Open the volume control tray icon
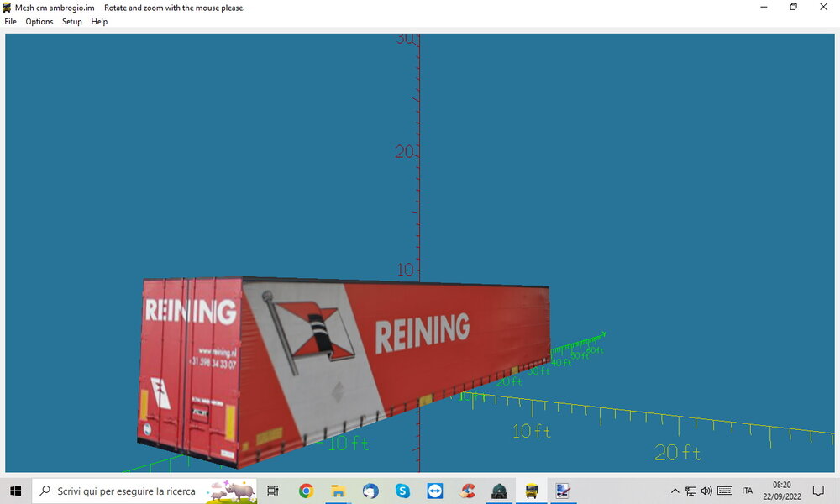The image size is (840, 504). click(706, 491)
